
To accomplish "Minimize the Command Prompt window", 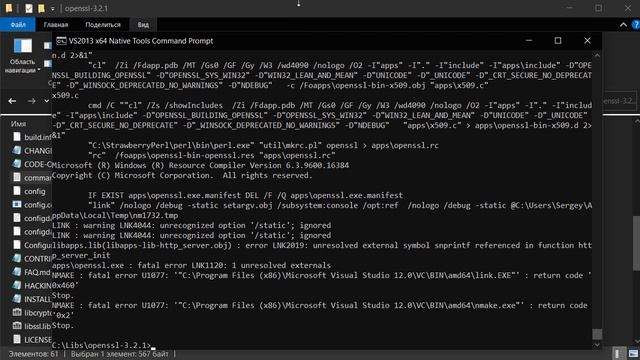I will pos(529,41).
